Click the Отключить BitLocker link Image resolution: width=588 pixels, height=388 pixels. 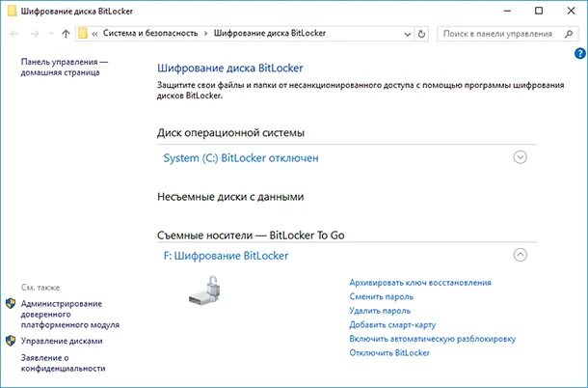click(389, 353)
